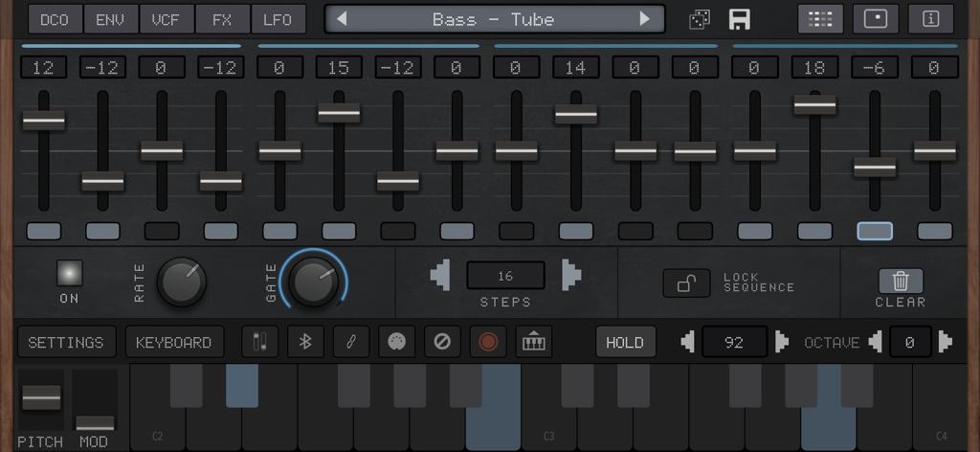This screenshot has width=980, height=452.
Task: Click the GATE knob
Action: click(314, 282)
